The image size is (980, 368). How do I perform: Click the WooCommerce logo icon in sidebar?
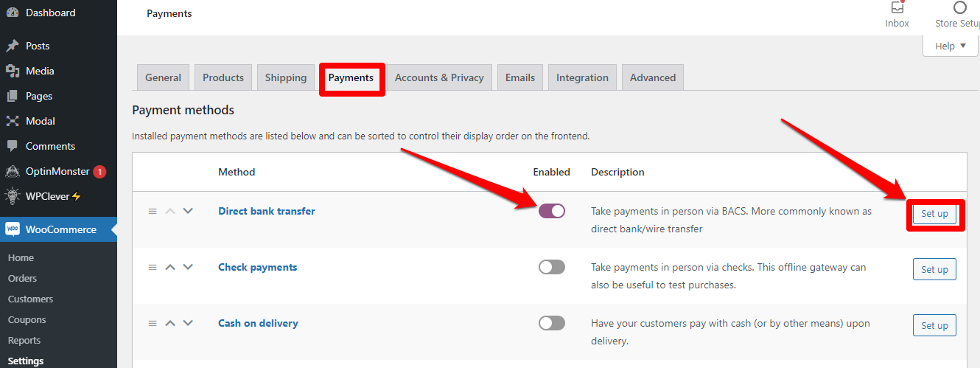click(x=13, y=229)
